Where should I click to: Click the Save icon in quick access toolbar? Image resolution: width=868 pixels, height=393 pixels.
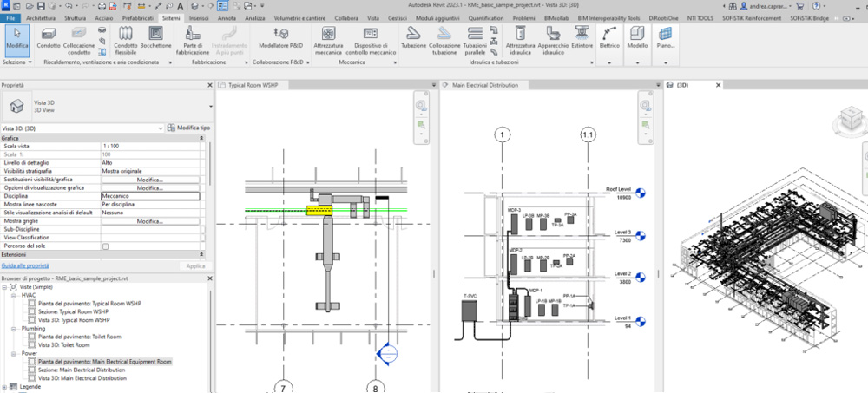[x=41, y=6]
